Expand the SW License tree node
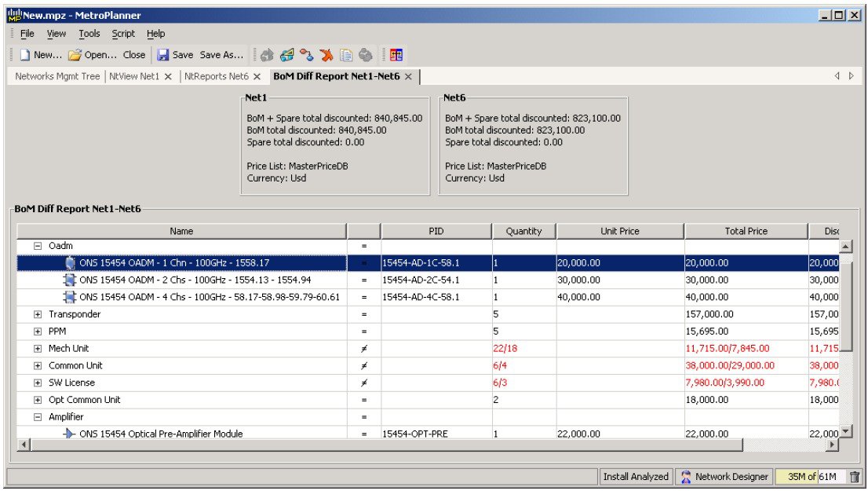 38,383
